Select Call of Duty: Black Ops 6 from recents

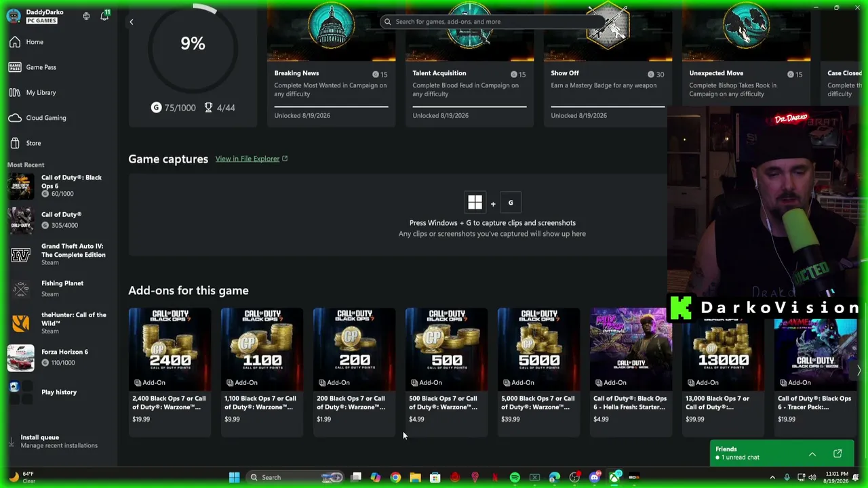[58, 186]
